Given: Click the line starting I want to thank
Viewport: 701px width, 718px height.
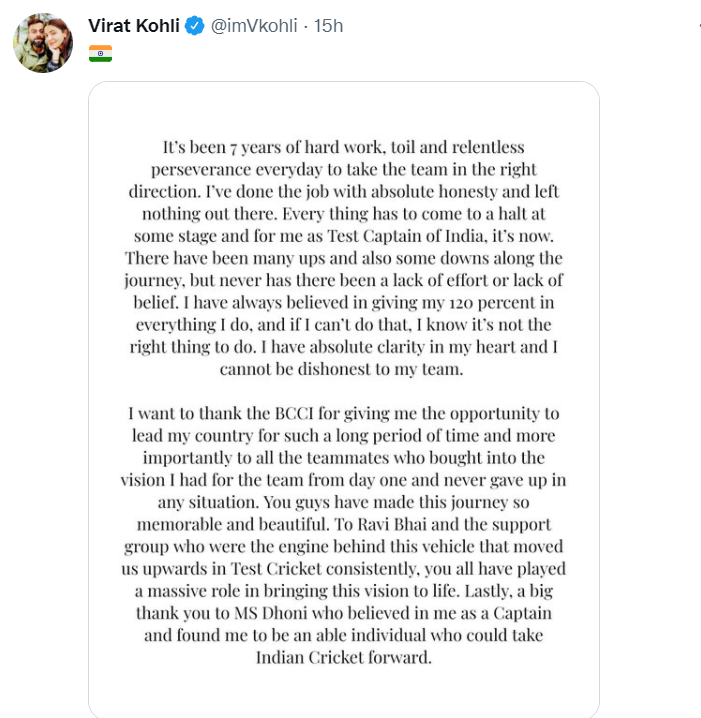Looking at the screenshot, I should [344, 413].
